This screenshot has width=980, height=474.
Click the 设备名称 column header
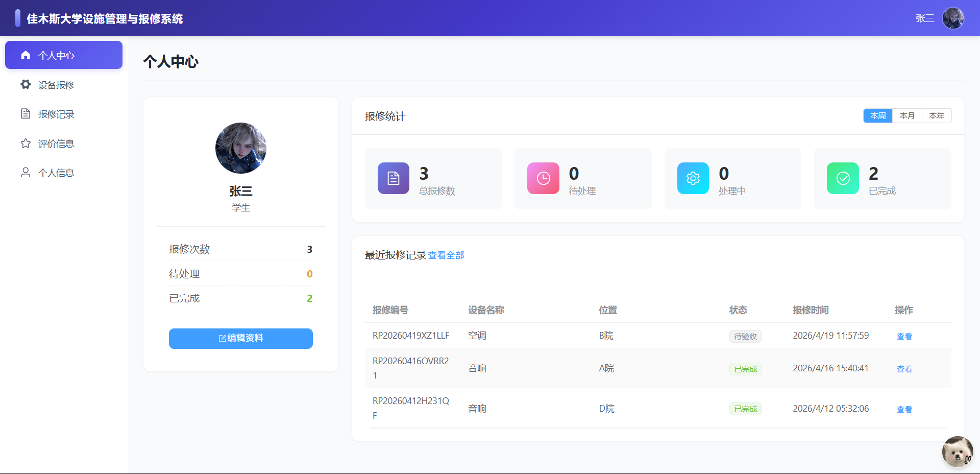click(x=486, y=310)
